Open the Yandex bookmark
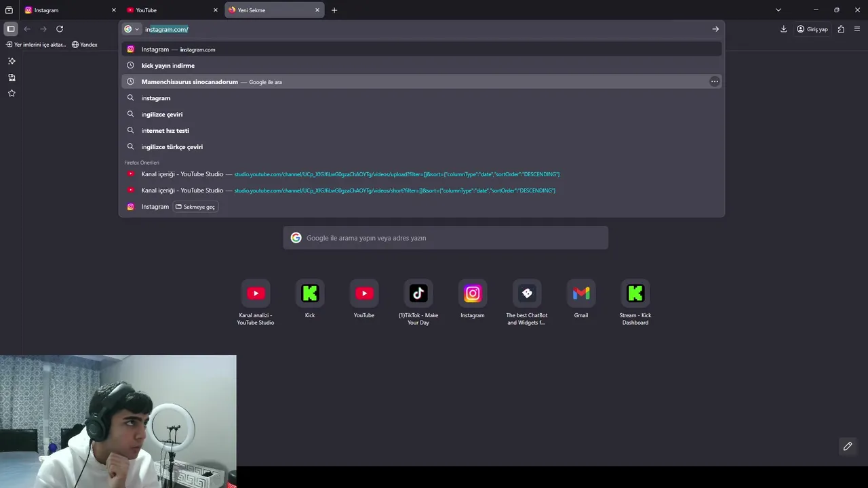The image size is (868, 488). 85,45
